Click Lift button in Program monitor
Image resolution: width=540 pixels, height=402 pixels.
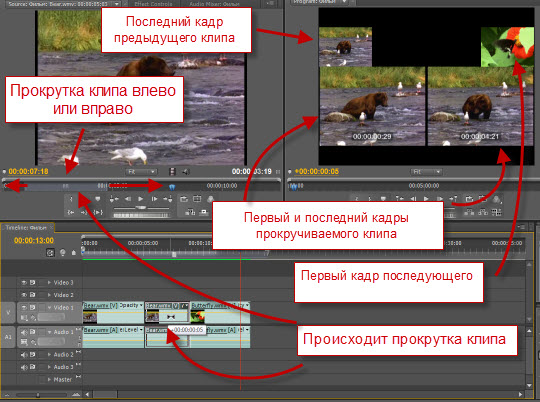pyautogui.click(x=469, y=213)
